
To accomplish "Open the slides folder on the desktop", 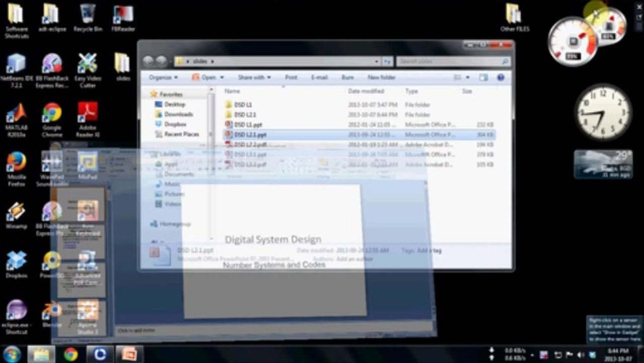I will pyautogui.click(x=123, y=67).
